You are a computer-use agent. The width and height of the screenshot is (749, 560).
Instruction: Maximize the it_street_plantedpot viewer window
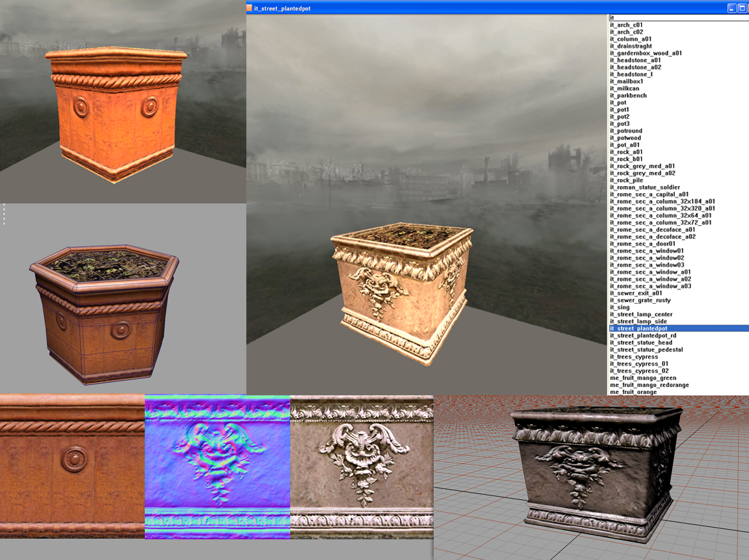click(743, 8)
